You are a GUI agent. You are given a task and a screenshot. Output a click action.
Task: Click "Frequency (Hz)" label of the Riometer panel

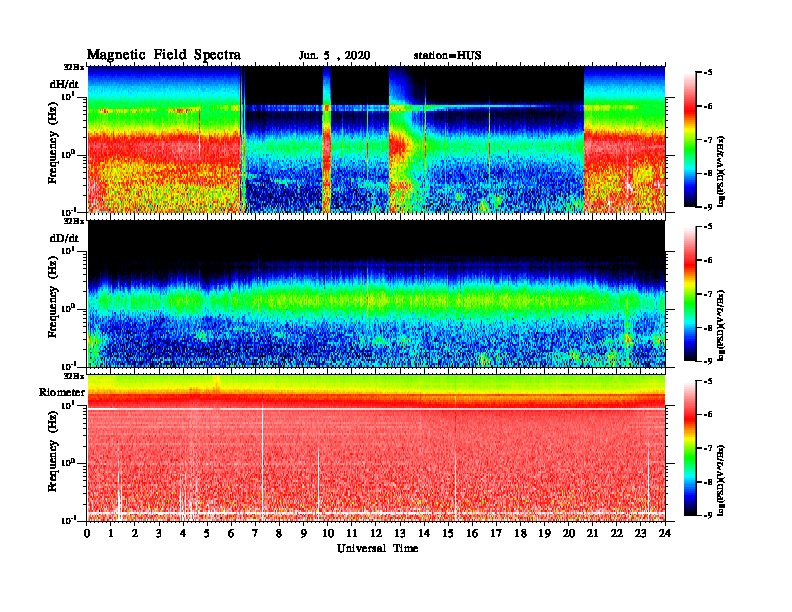tap(53, 451)
